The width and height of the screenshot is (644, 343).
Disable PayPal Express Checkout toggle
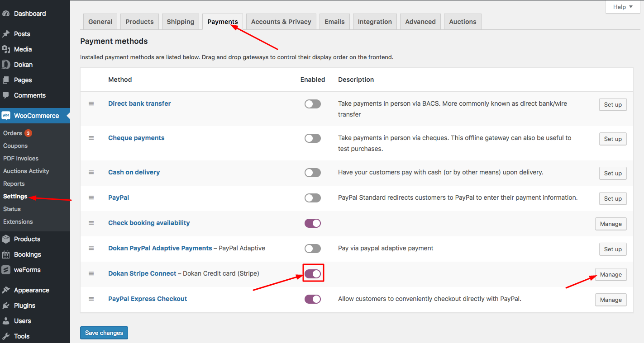click(x=312, y=299)
